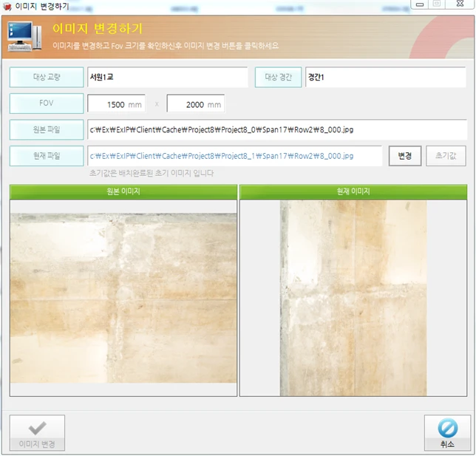Click the computer icon in header banner
The image size is (476, 456).
(x=24, y=36)
